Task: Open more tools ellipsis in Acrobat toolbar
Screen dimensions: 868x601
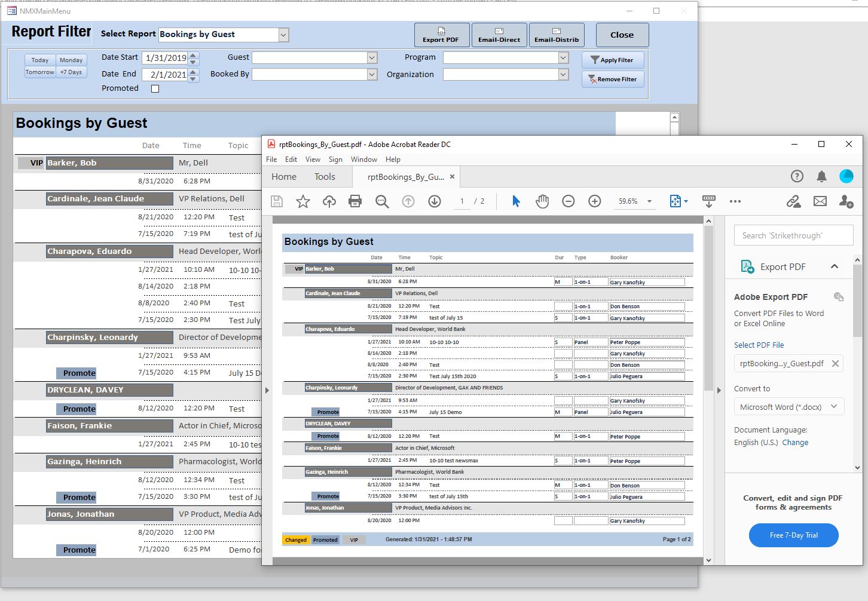Action: 735,201
